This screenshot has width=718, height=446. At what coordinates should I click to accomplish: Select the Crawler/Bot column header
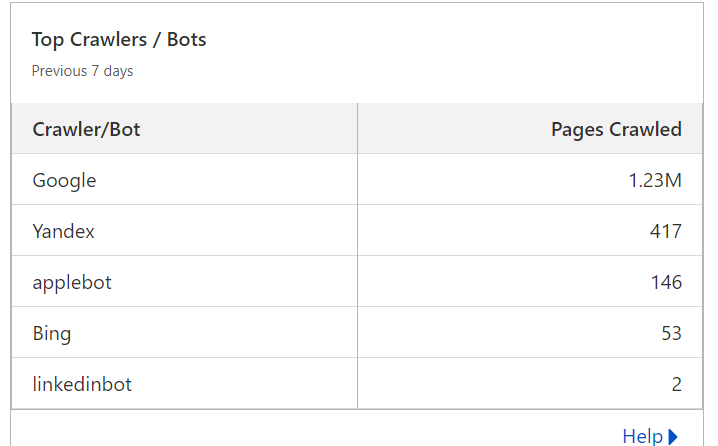pyautogui.click(x=86, y=130)
